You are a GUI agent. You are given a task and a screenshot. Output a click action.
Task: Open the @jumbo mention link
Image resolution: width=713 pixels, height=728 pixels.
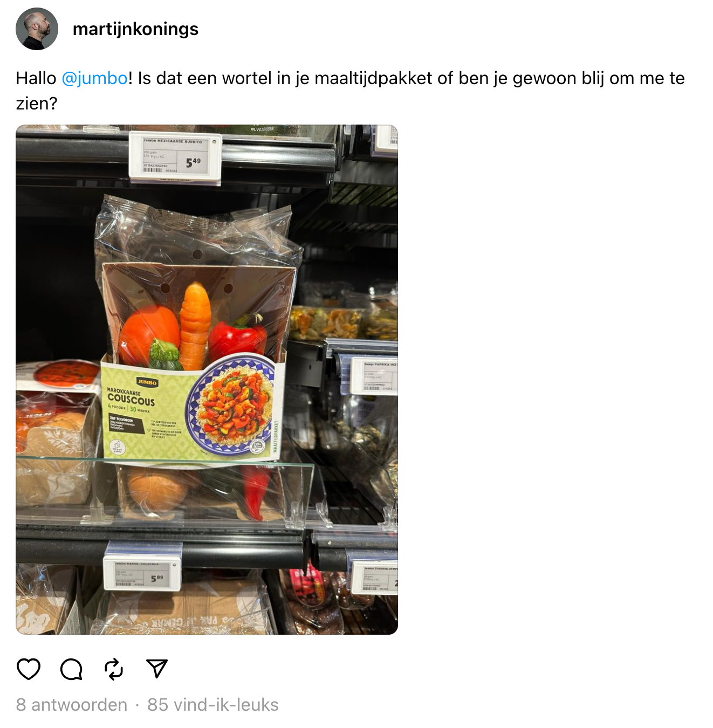(95, 78)
